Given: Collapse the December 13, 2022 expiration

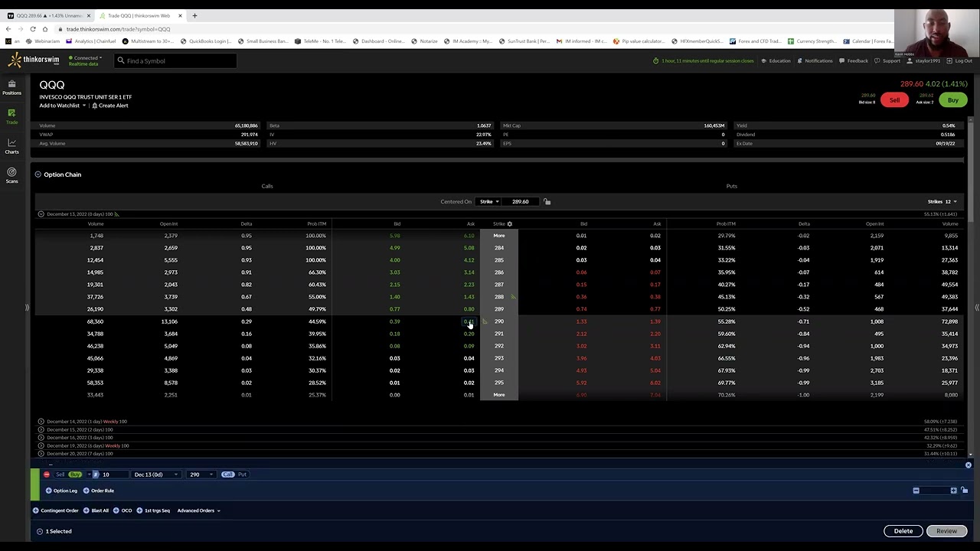Looking at the screenshot, I should 41,214.
